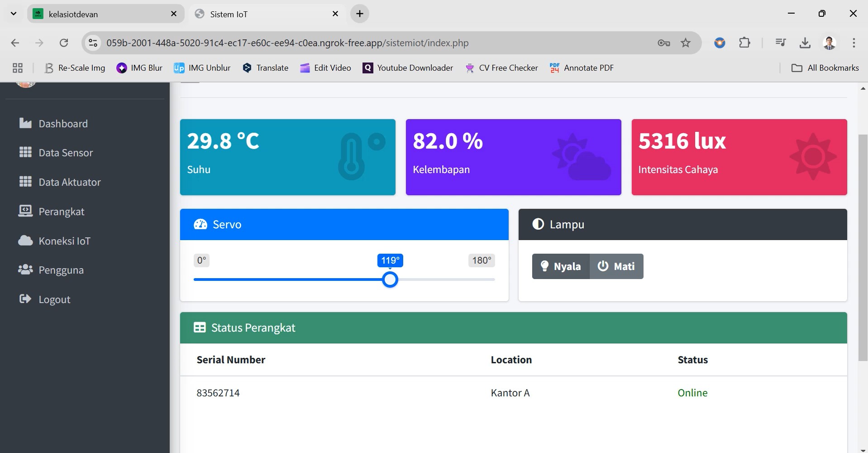Open the Dashboard sidebar item
The image size is (868, 453).
53,124
